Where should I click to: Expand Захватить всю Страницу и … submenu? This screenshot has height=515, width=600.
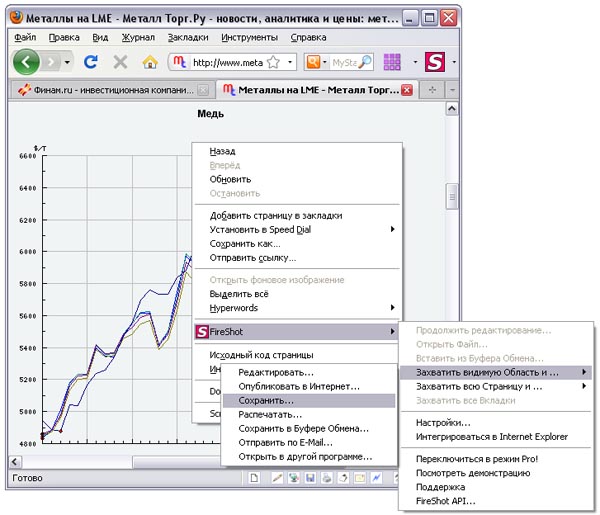tap(584, 386)
